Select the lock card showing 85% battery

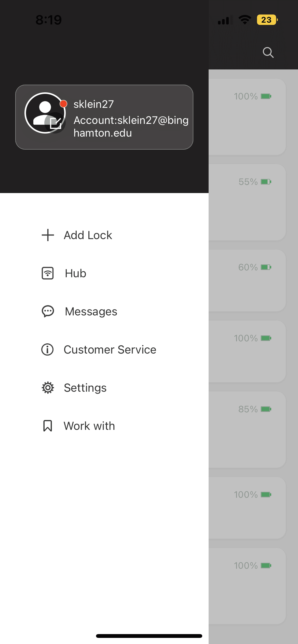[x=247, y=430]
